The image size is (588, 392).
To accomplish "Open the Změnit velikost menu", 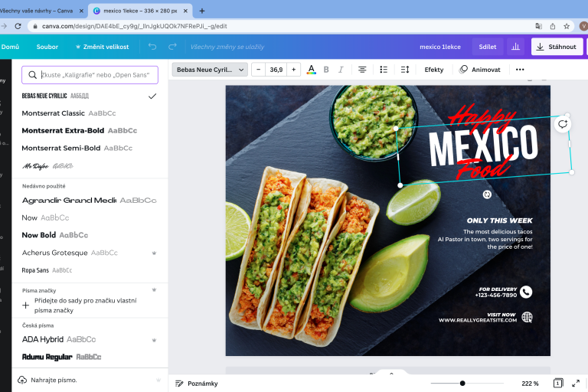I will coord(103,47).
